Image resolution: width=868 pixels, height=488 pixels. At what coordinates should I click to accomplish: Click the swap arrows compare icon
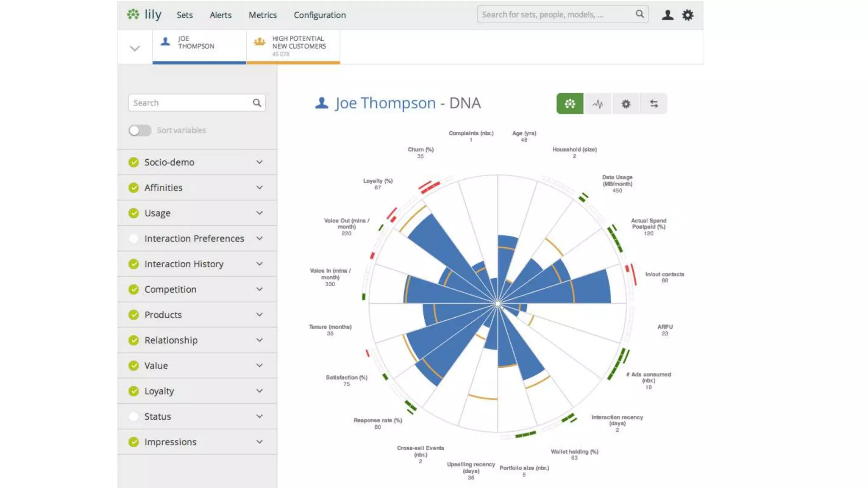tap(654, 104)
